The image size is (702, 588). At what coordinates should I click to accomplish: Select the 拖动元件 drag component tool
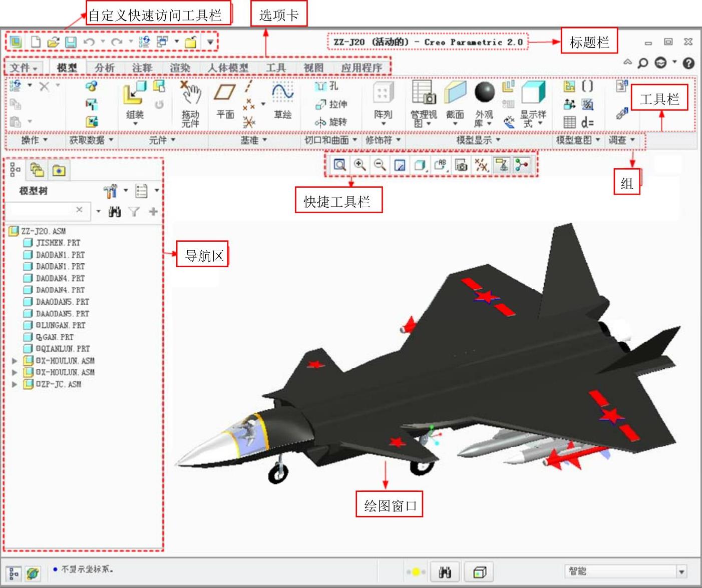[190, 103]
